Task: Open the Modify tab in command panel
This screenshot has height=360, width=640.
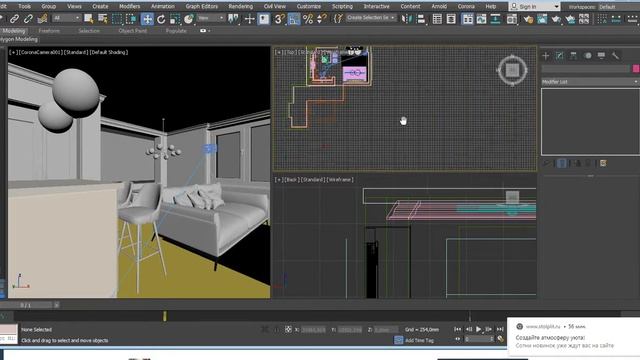Action: [x=560, y=56]
